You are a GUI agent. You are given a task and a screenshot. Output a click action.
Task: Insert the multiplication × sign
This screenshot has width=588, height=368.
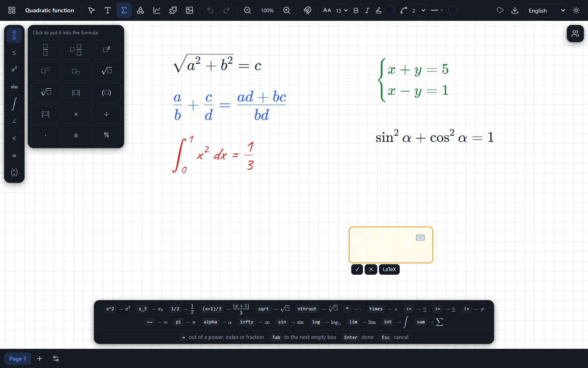pos(76,114)
